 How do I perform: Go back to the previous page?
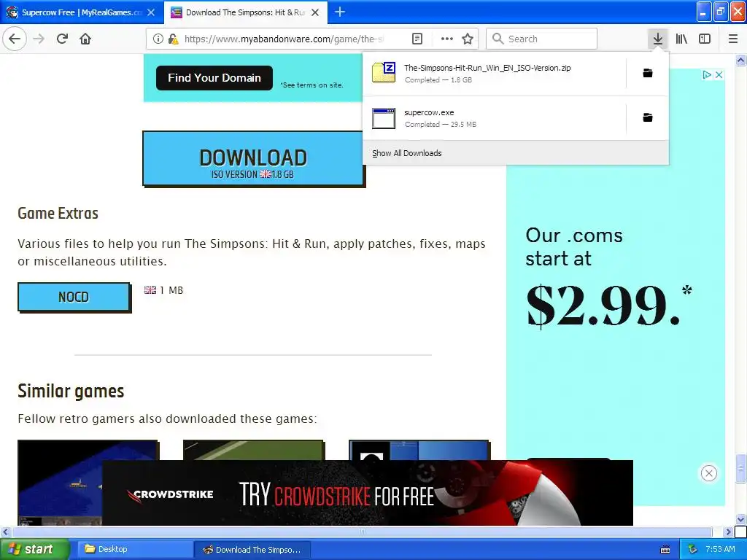coord(15,39)
